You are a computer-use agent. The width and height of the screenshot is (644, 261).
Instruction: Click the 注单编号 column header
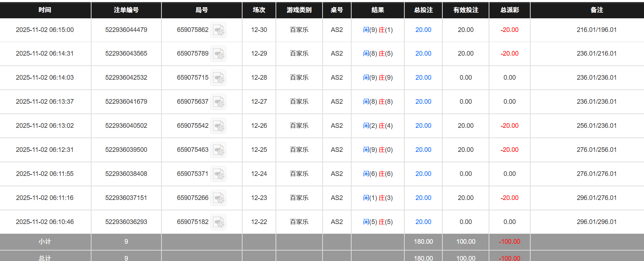[x=126, y=10]
